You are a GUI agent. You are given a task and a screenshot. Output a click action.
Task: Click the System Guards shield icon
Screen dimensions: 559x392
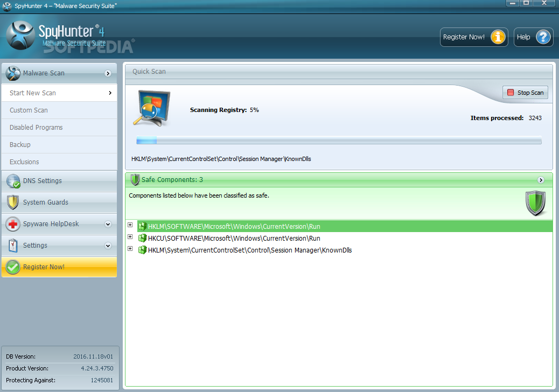click(13, 202)
